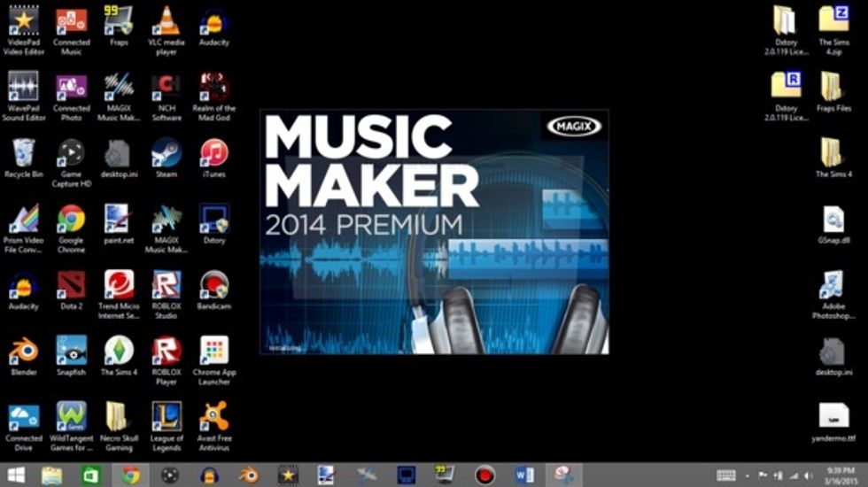Open File Explorer from the taskbar
Viewport: 868px width, 487px height.
(52, 475)
